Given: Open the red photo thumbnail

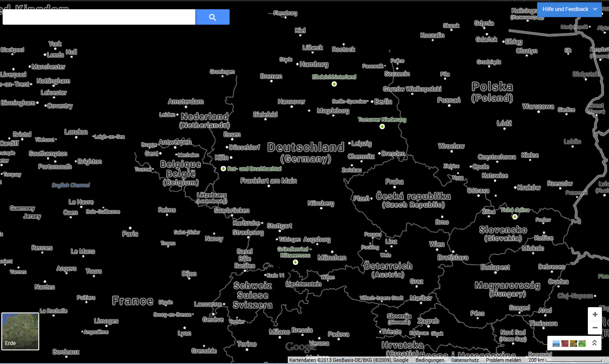Looking at the screenshot, I should (565, 343).
